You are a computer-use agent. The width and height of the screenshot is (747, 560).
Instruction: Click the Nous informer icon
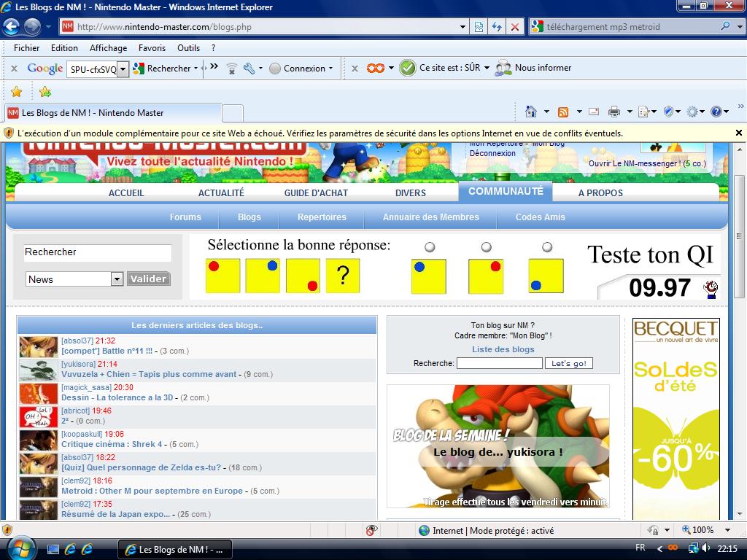coord(503,68)
